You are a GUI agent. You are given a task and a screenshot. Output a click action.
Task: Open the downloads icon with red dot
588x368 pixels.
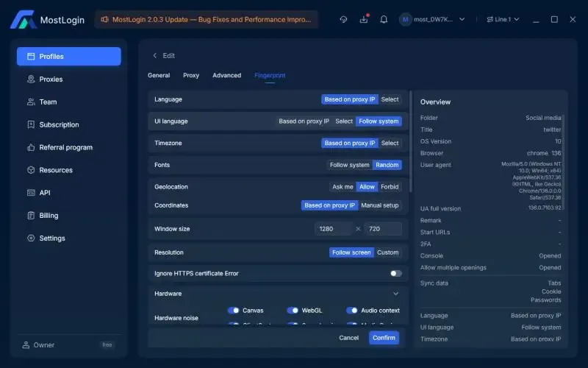(x=364, y=19)
